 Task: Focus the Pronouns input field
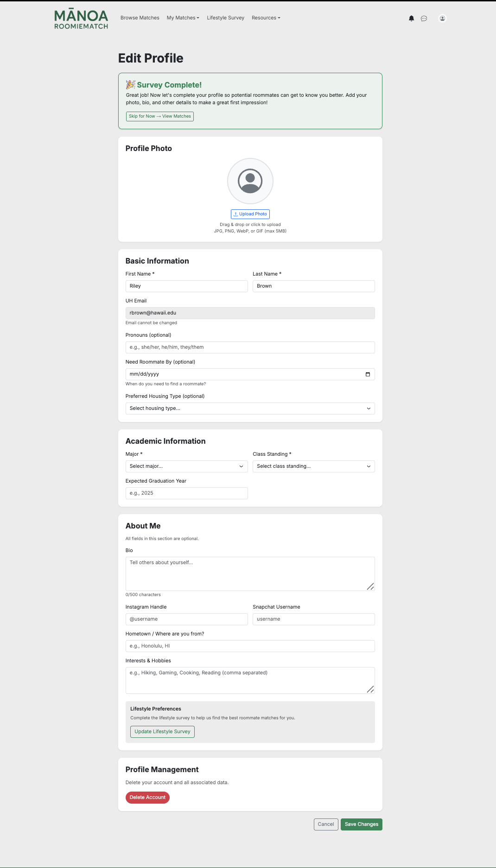250,347
